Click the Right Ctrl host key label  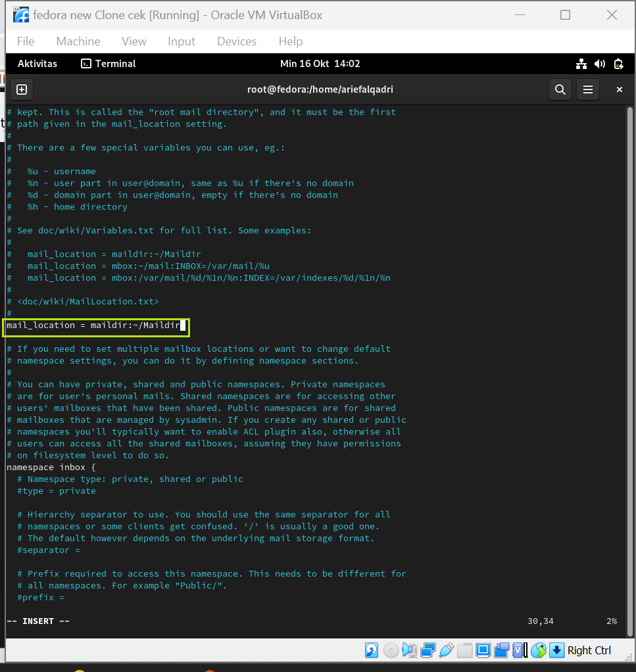589,650
